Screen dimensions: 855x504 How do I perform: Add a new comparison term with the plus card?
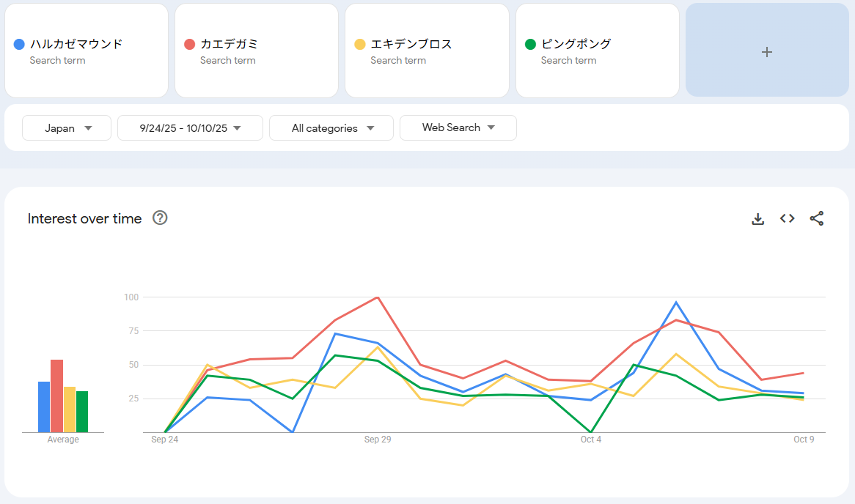pyautogui.click(x=767, y=50)
